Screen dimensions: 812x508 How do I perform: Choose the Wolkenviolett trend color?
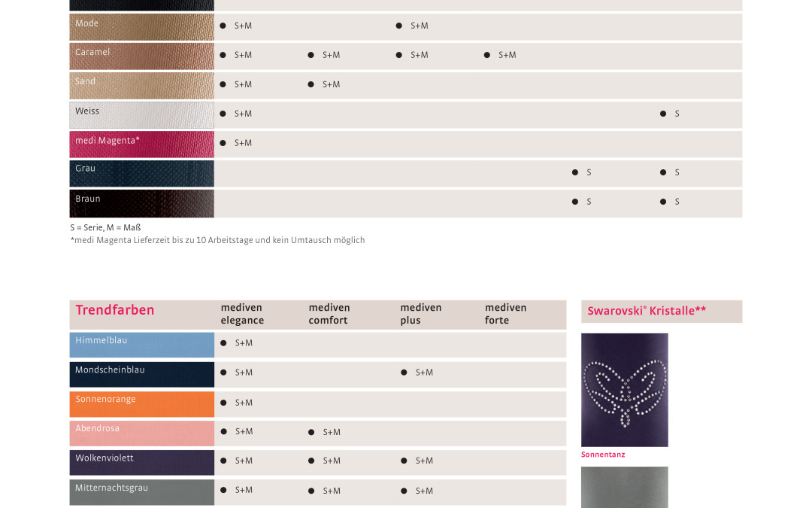click(x=141, y=462)
